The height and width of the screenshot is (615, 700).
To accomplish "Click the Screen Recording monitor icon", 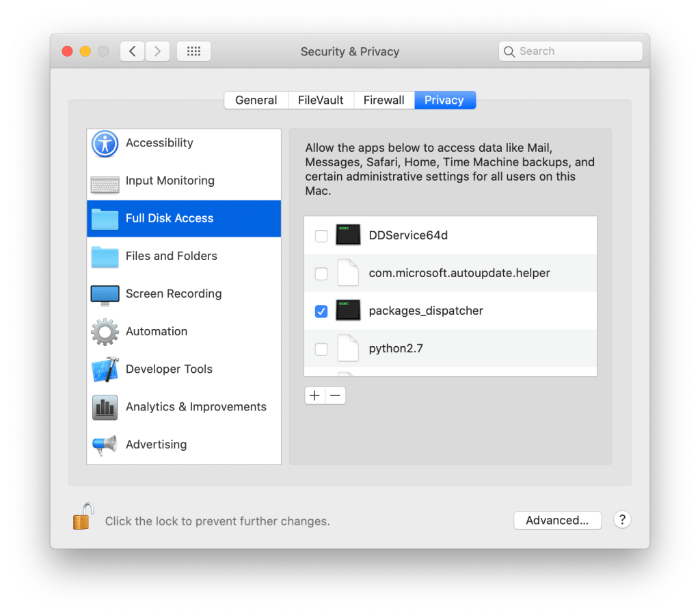I will (105, 296).
